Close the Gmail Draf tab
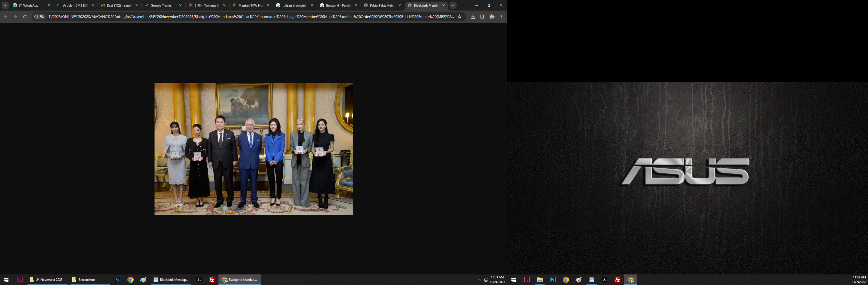The width and height of the screenshot is (868, 285). coord(137,5)
